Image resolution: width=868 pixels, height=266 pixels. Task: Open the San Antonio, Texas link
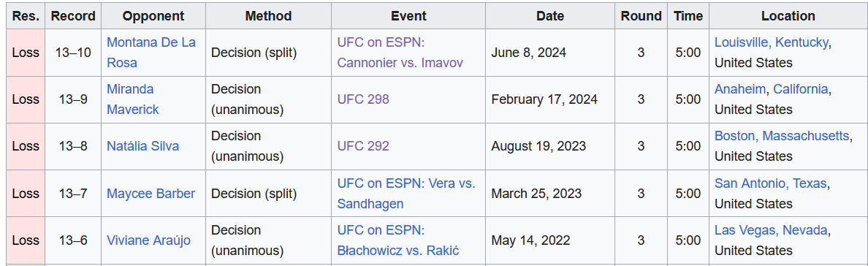[x=771, y=183]
